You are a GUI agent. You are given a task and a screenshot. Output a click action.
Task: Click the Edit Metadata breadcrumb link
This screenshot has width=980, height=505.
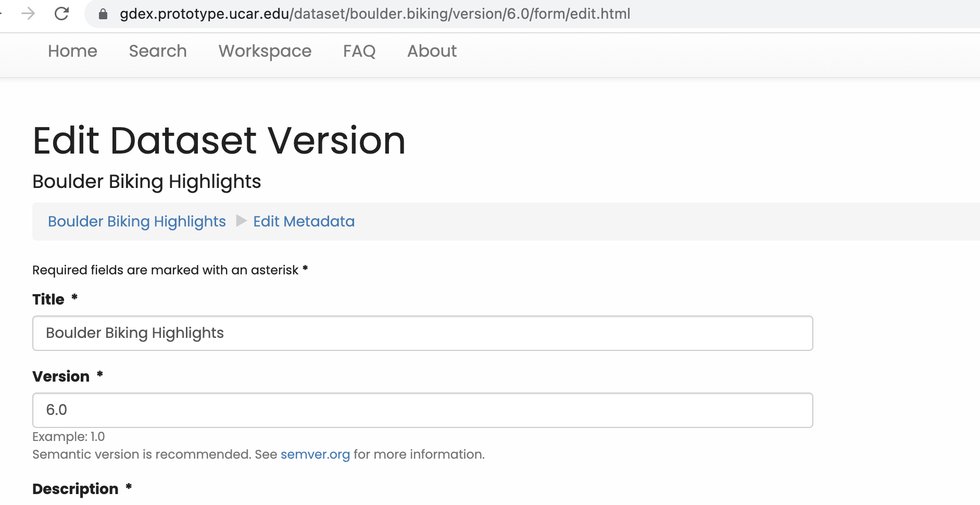click(x=304, y=221)
